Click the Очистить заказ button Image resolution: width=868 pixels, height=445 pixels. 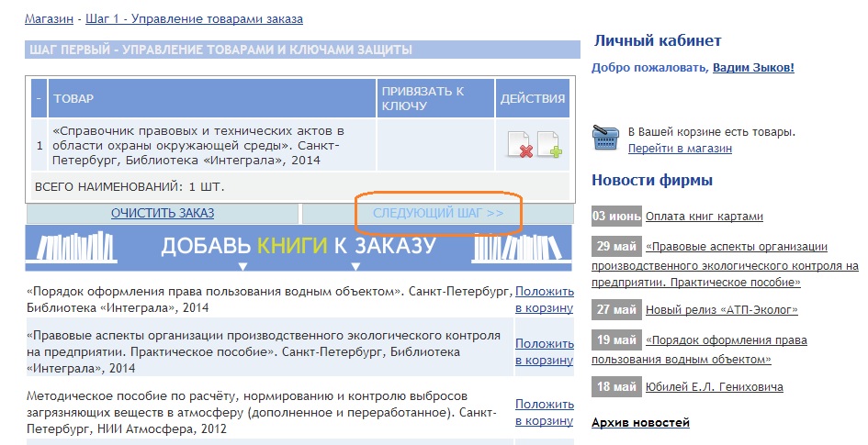(163, 213)
